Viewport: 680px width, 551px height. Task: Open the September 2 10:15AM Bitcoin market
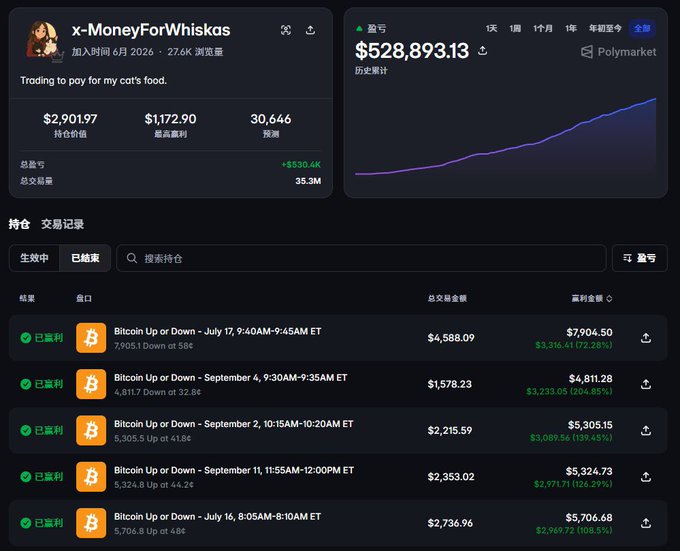click(234, 424)
